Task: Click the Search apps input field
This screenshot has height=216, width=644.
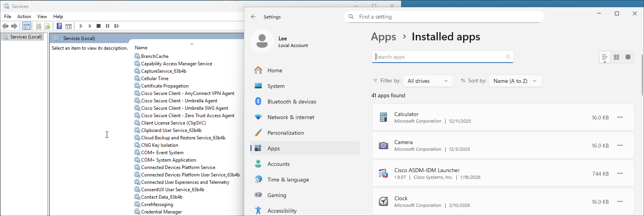Action: tap(442, 57)
